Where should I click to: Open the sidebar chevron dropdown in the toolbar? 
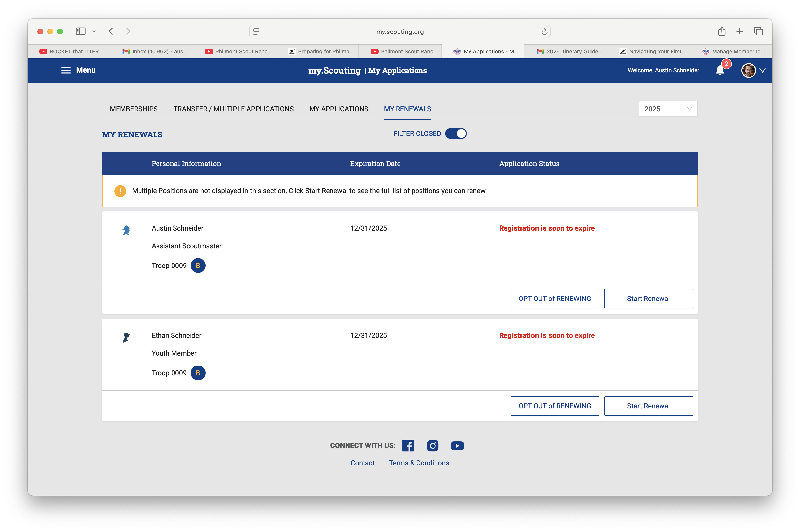pos(94,31)
